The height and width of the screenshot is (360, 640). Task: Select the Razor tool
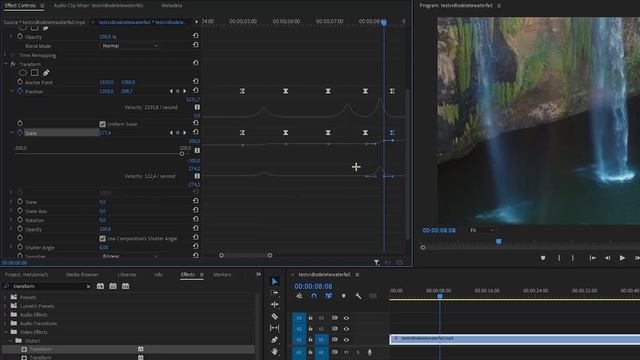[274, 316]
